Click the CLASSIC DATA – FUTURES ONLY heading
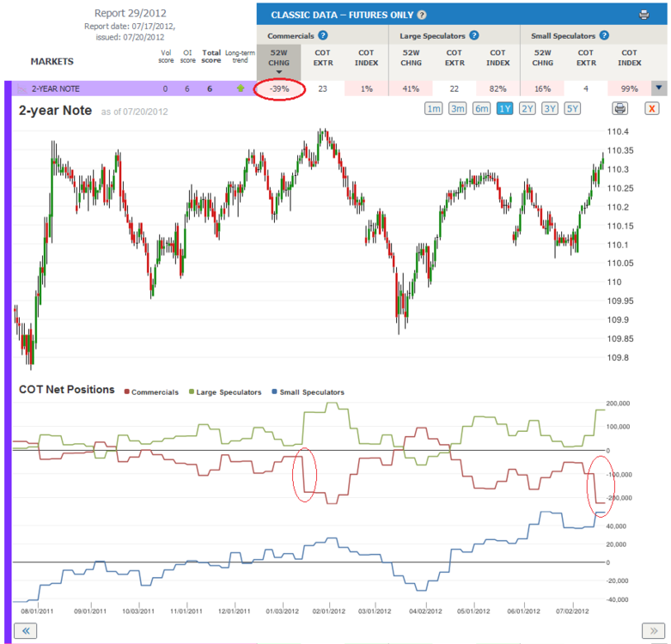Image resolution: width=671 pixels, height=644 pixels. tap(342, 15)
